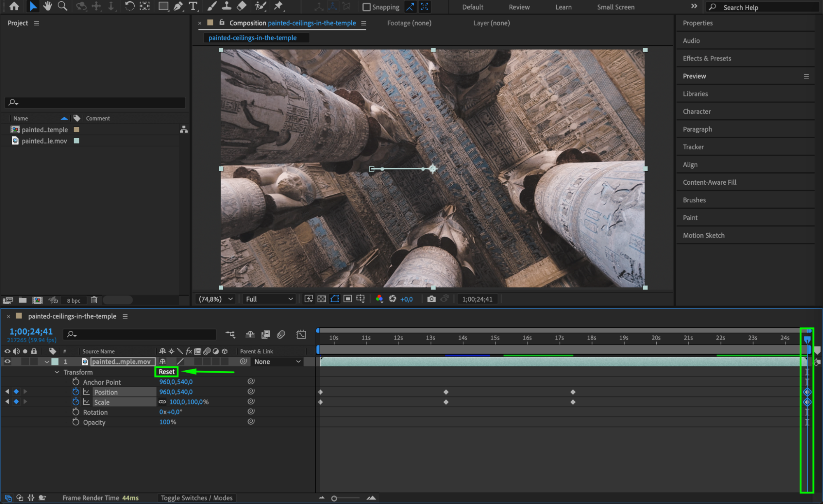Select the Type text tool
This screenshot has height=504, width=823.
[193, 6]
